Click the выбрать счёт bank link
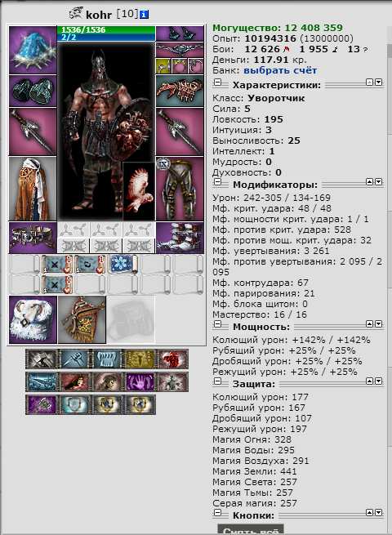Viewport: 392px width, 535px height. click(280, 70)
